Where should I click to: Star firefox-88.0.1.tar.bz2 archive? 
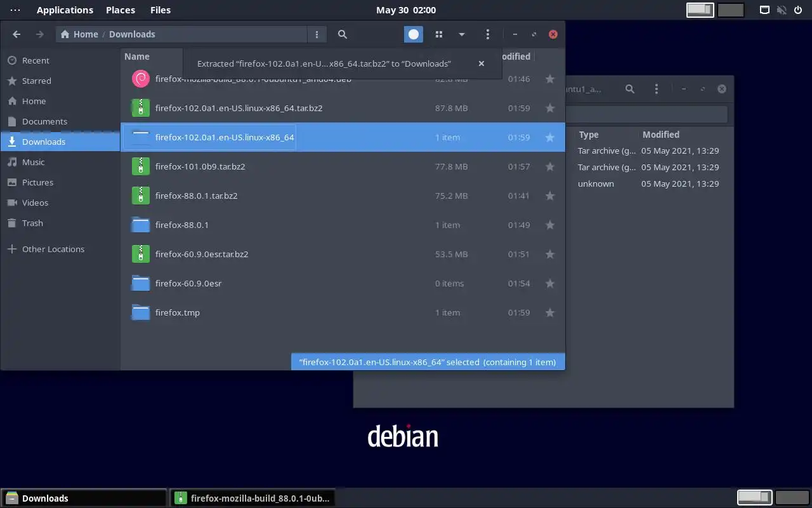550,196
